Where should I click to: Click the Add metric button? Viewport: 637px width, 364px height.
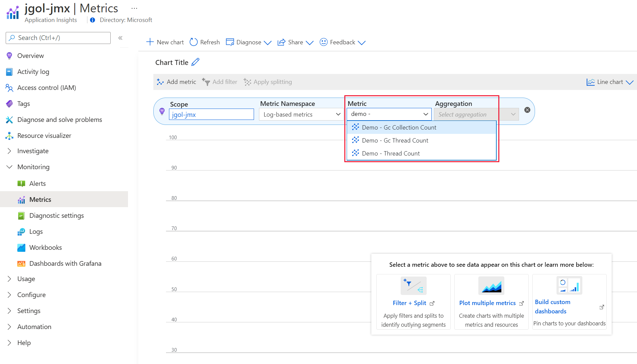177,82
